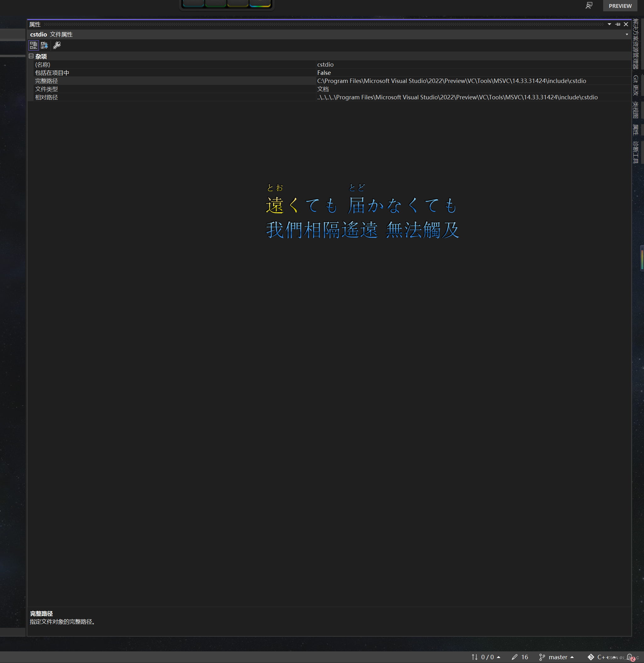Open the Git 更改 side tab
Image resolution: width=644 pixels, height=663 pixels.
pos(636,85)
